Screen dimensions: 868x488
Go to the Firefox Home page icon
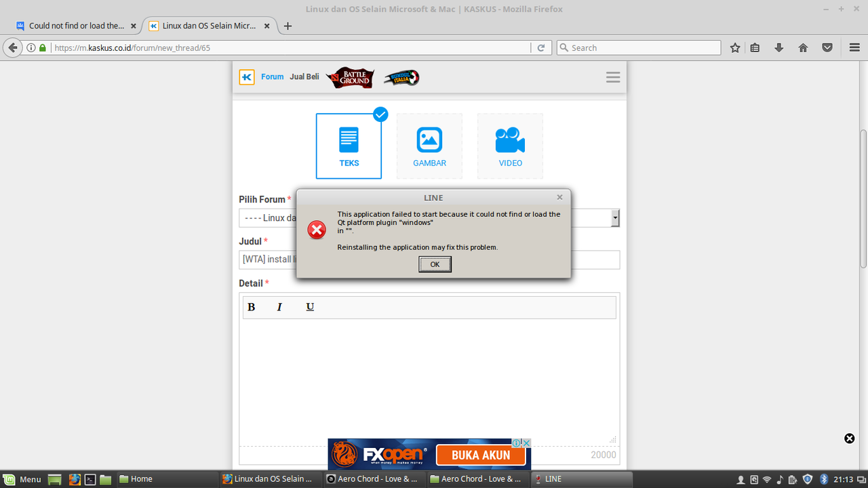click(804, 48)
